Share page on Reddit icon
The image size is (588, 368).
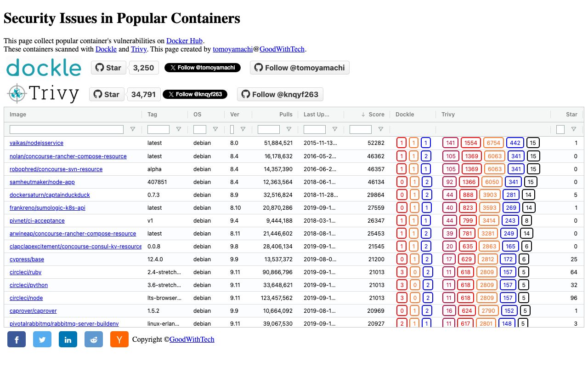(94, 339)
